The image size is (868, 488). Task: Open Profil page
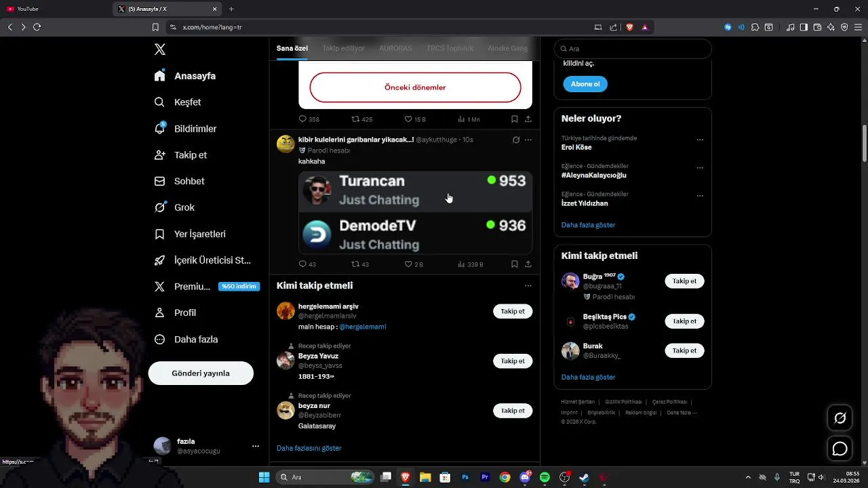click(x=175, y=312)
